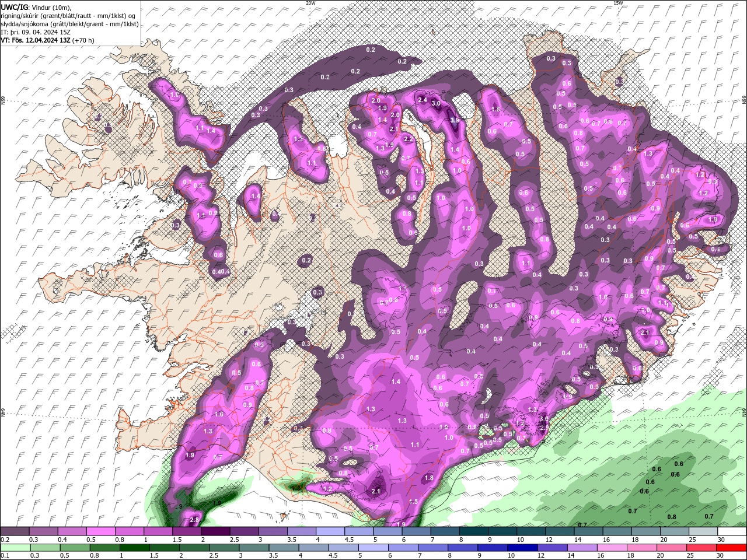Pick lower-scale grey-green swatch between 3 and 3.5
Viewport: 747px width, 560px height.
click(254, 548)
